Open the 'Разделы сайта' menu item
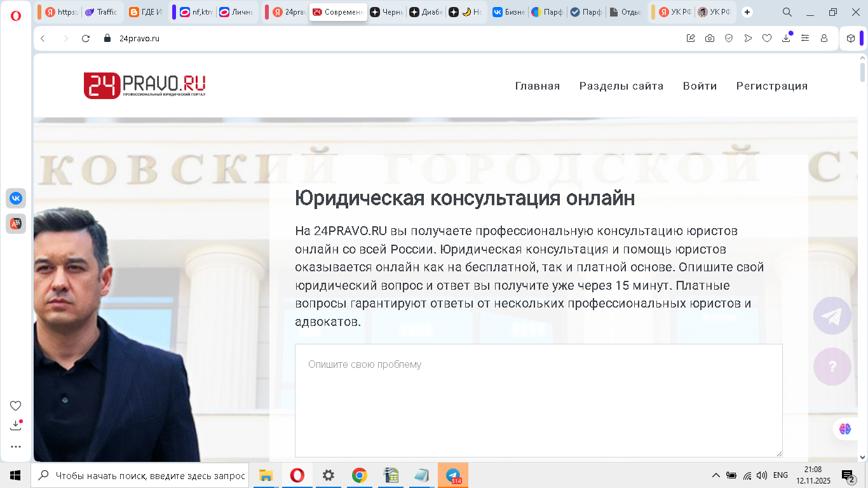The image size is (868, 488). click(x=621, y=86)
